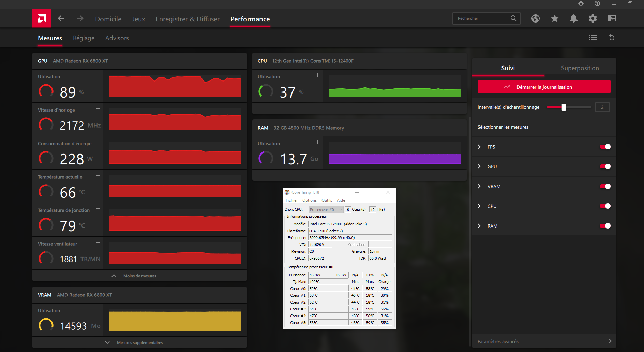Click the VRAM Utilisation yellow graph

(175, 320)
